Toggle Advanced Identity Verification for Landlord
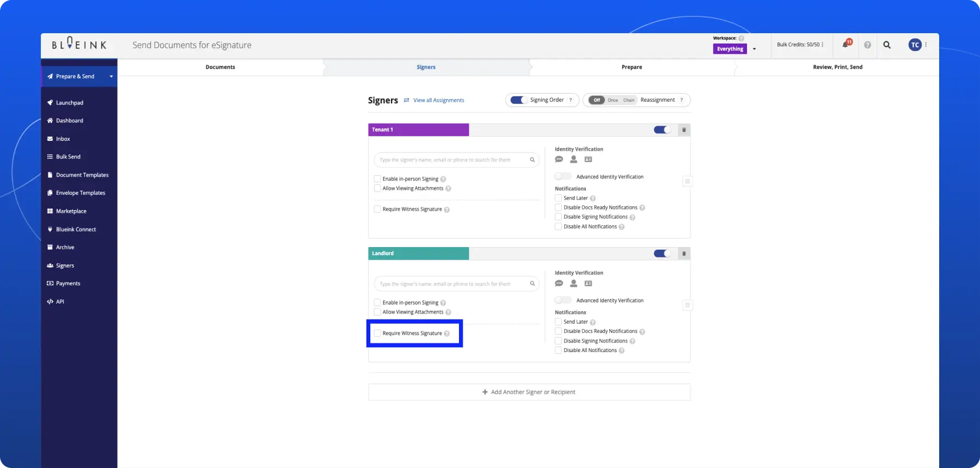 tap(563, 300)
